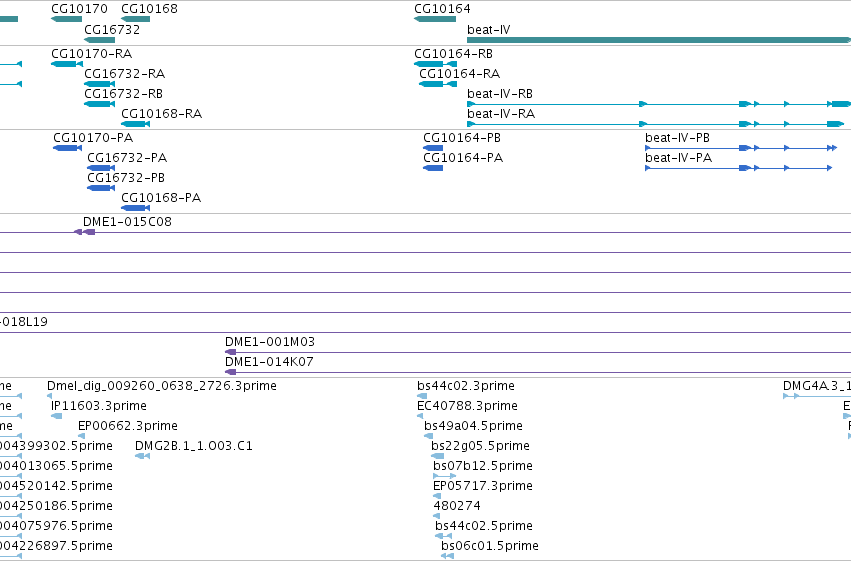The height and width of the screenshot is (561, 851).
Task: Select the bs44c02.3prime EST label
Action: tap(466, 386)
